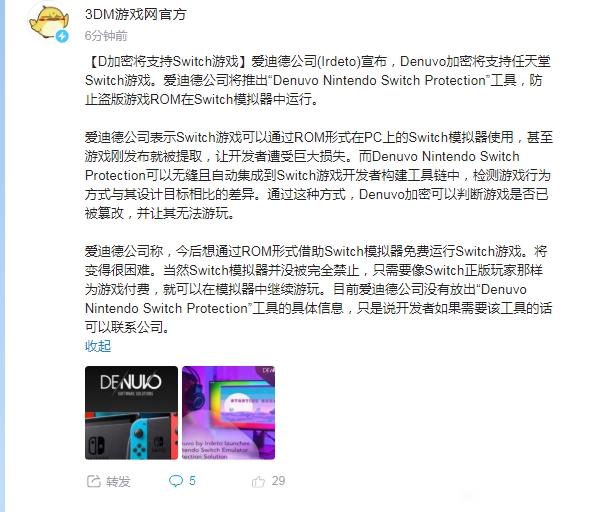This screenshot has height=512, width=590.
Task: Click the like count 29
Action: coord(278,481)
